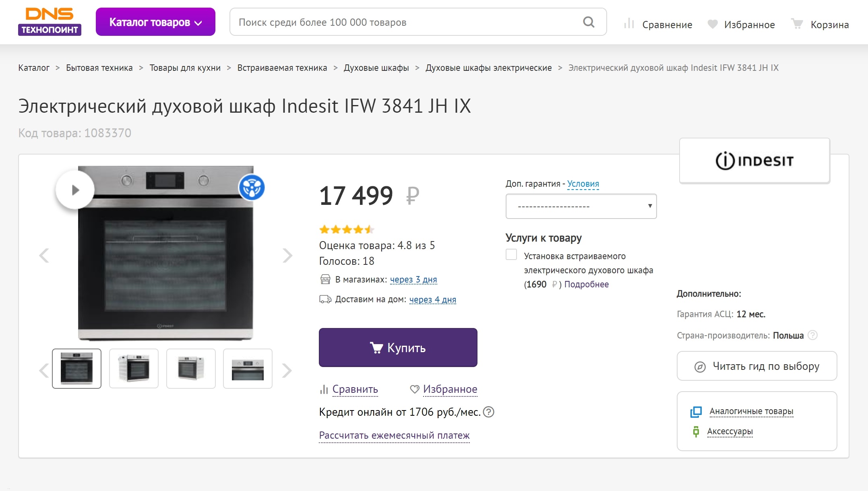Viewport: 868px width, 491px height.
Task: Click the similar products squares icon
Action: pyautogui.click(x=696, y=412)
